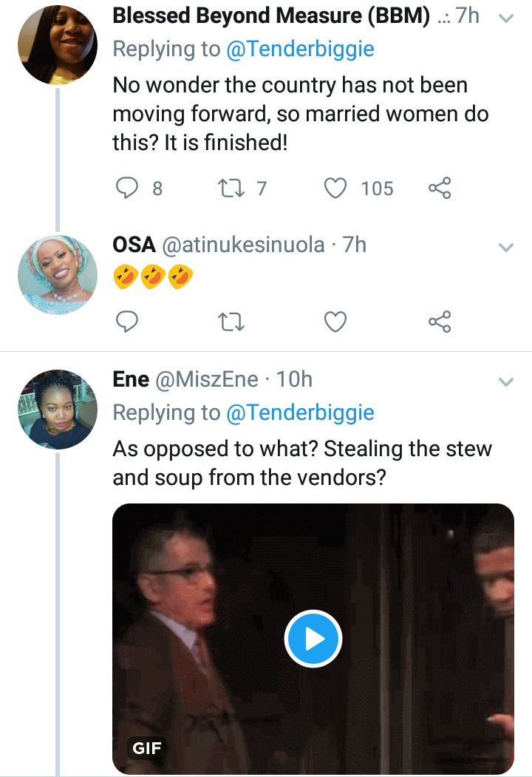Like OSA's laughing emoji tweet
Screen dimensions: 532x777
pyautogui.click(x=335, y=321)
